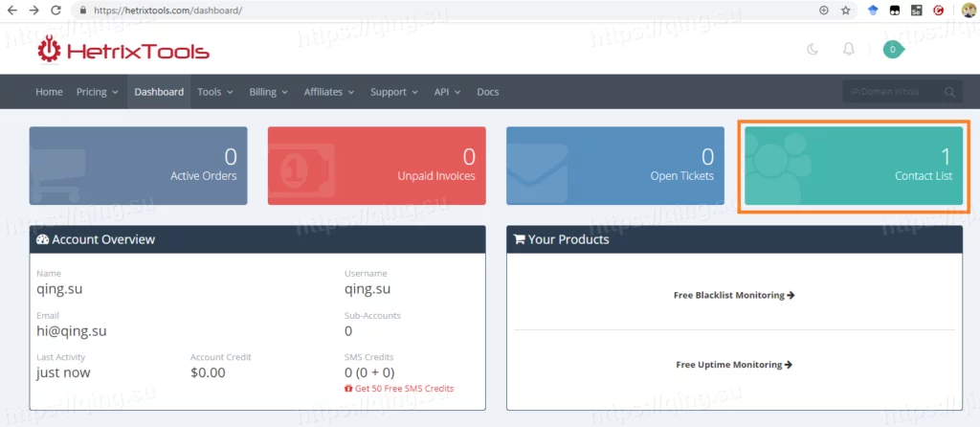Open the Active Orders tile
This screenshot has height=427, width=980.
pyautogui.click(x=138, y=166)
